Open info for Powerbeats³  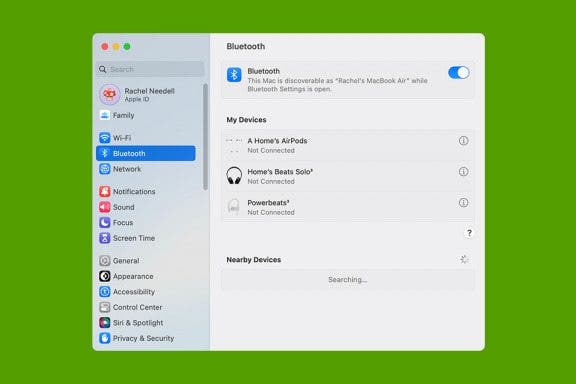tap(463, 202)
